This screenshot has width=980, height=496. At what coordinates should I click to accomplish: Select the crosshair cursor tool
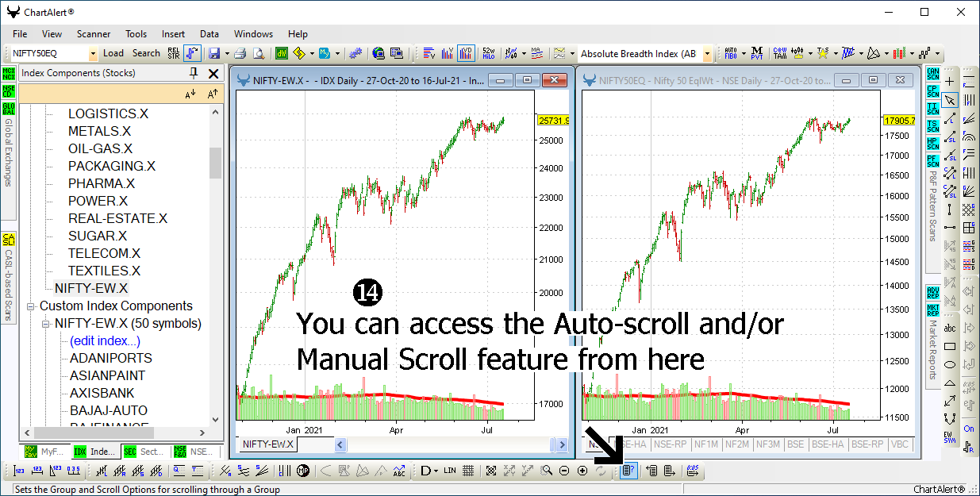(x=950, y=82)
